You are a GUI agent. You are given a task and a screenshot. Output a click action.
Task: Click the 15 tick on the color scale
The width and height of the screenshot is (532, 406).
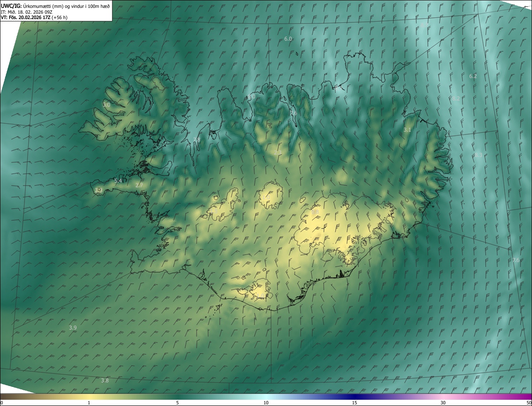click(355, 403)
